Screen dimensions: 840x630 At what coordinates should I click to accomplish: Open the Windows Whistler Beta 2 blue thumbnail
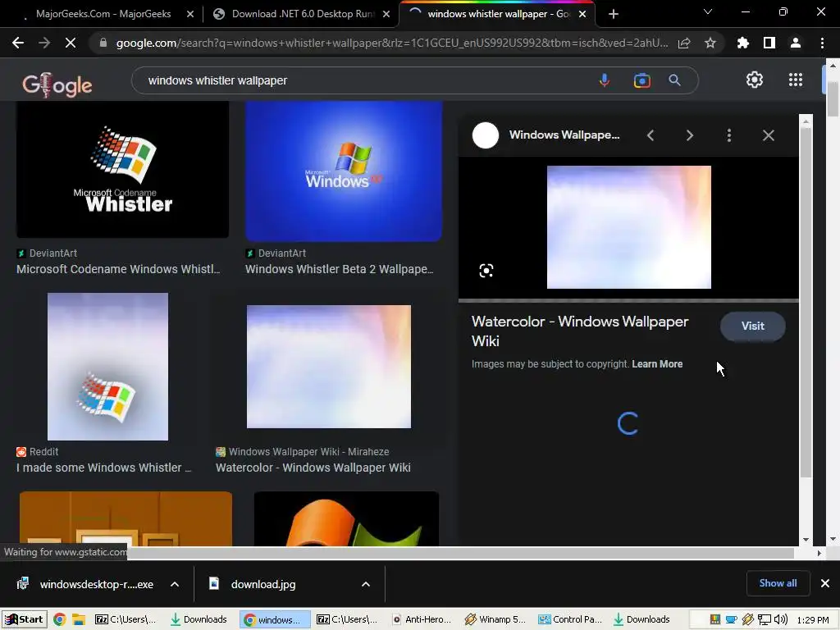(x=344, y=171)
